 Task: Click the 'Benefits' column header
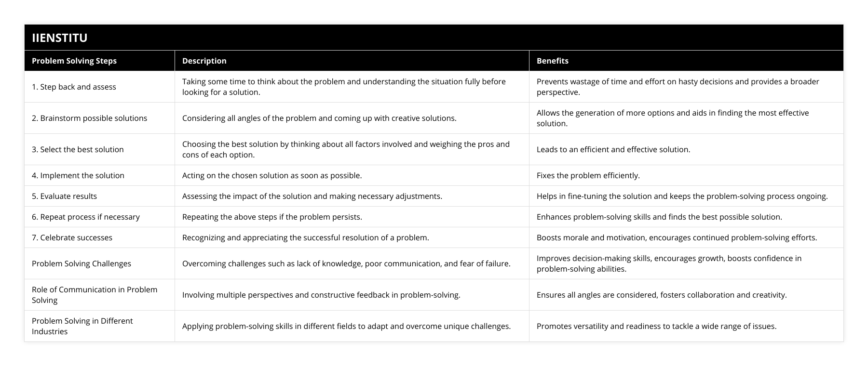coord(553,61)
